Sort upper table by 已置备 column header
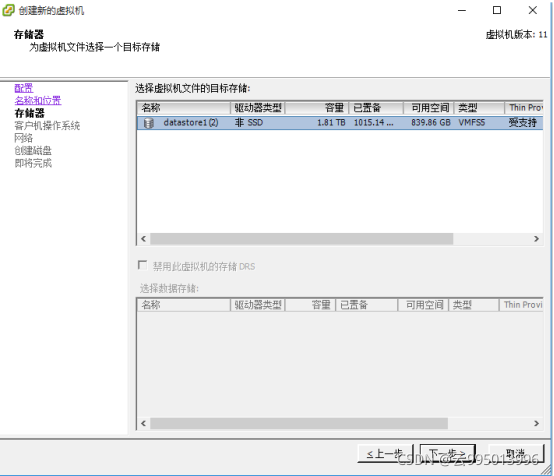This screenshot has height=476, width=554. (376, 107)
